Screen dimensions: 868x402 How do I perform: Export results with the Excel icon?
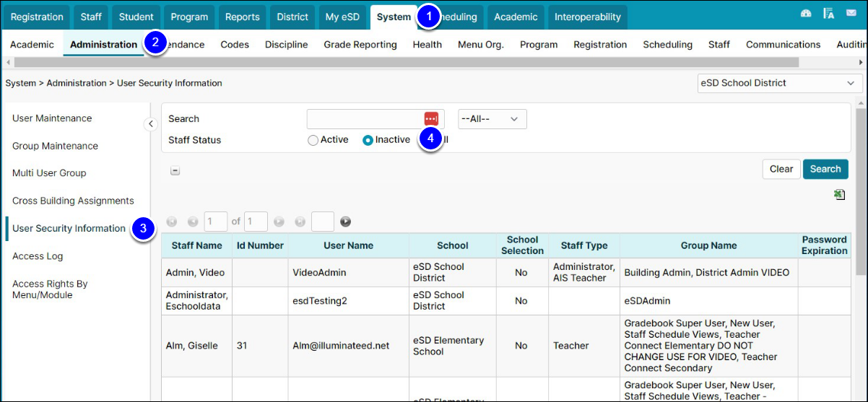839,195
